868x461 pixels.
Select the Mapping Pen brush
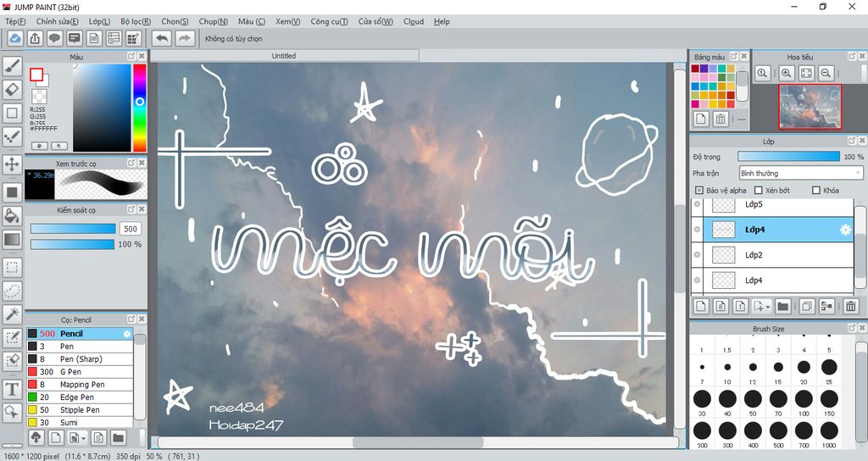pos(80,385)
